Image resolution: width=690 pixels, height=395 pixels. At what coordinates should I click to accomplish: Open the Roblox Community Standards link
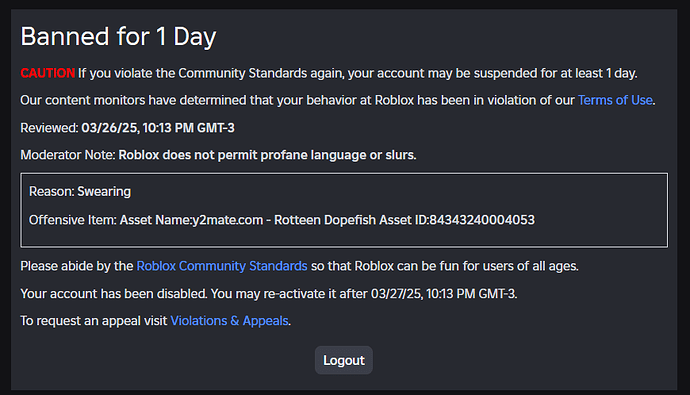[222, 266]
